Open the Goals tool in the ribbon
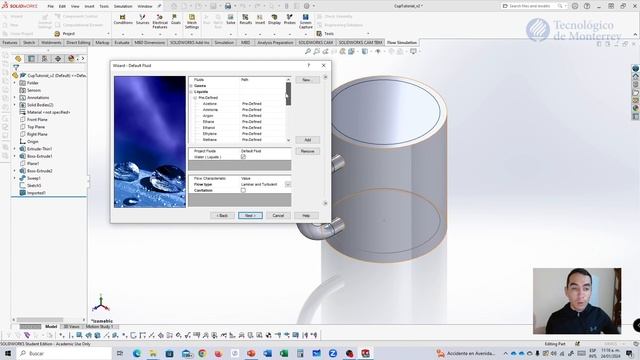This screenshot has height=360, width=640. click(x=176, y=19)
